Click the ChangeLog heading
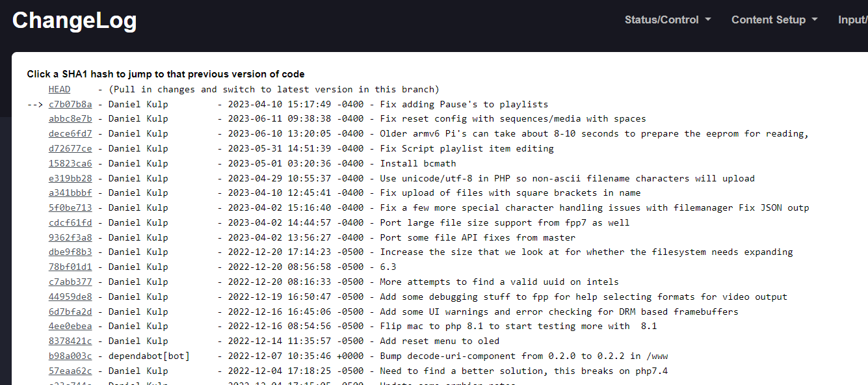The height and width of the screenshot is (385, 868). pos(73,20)
